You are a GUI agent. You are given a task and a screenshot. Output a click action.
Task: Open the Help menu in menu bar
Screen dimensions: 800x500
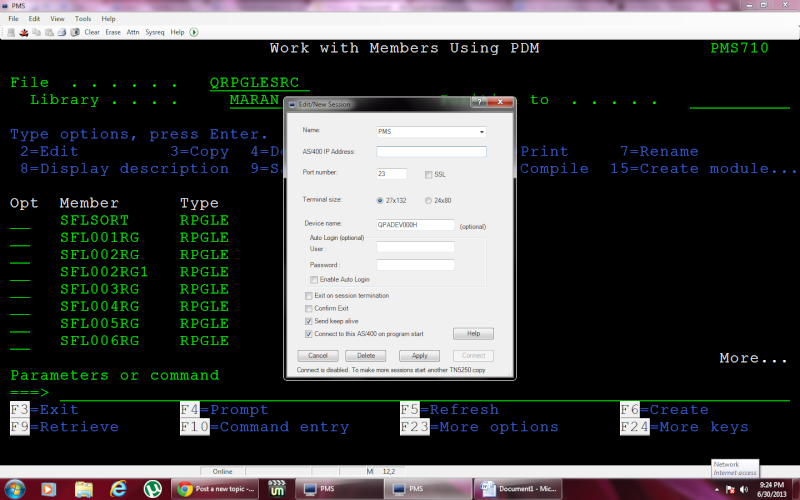click(x=108, y=19)
